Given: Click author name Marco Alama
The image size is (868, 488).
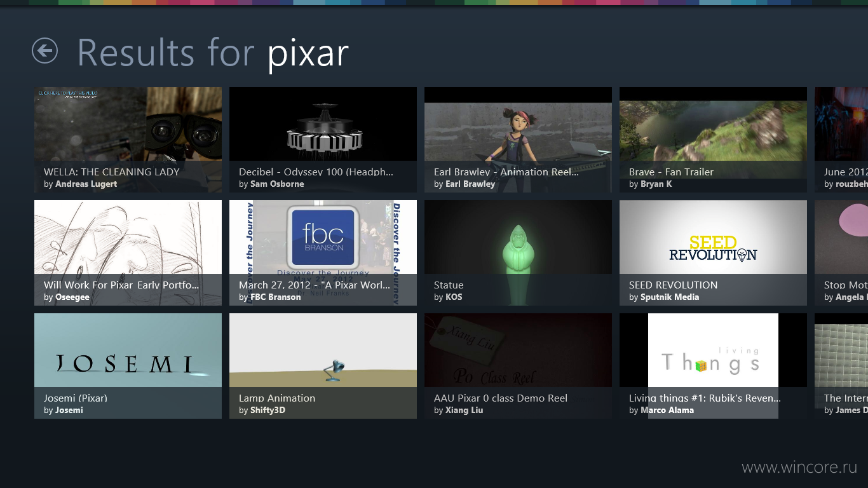Looking at the screenshot, I should 667,410.
